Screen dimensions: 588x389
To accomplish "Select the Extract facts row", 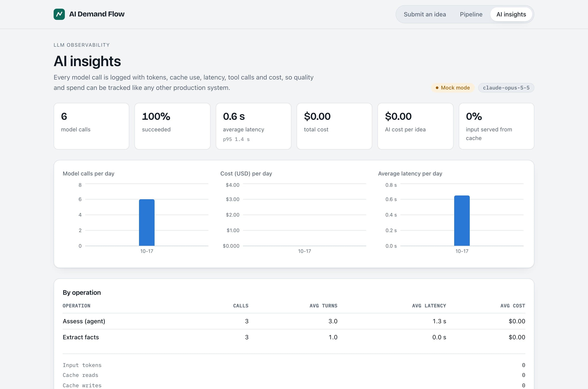I will (294, 337).
